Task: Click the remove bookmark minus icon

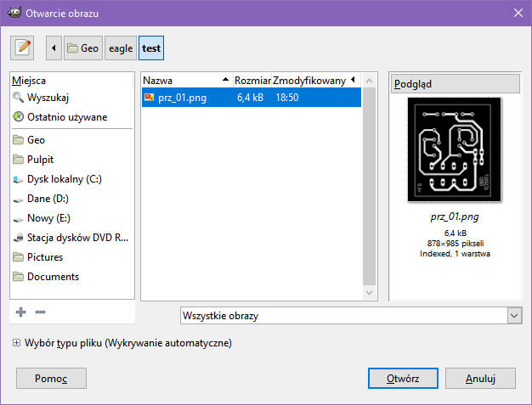Action: pos(40,312)
